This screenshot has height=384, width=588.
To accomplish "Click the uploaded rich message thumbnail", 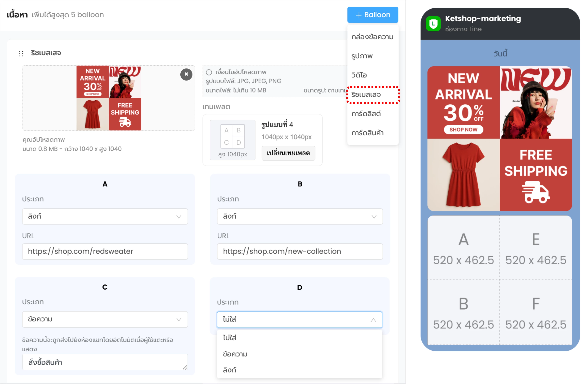I will pyautogui.click(x=109, y=98).
